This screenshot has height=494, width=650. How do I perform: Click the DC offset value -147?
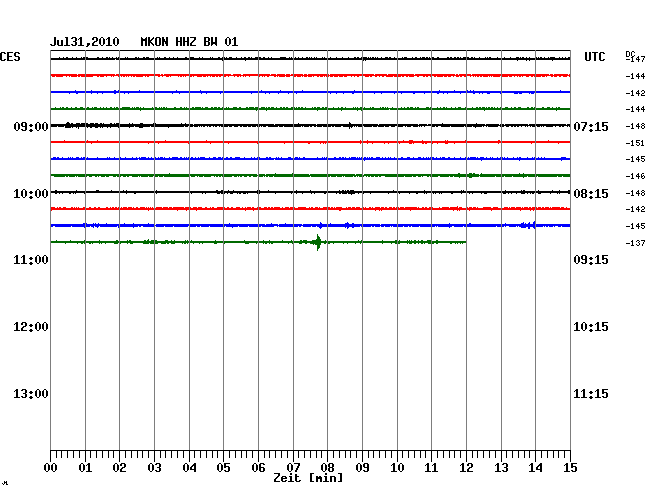tap(636, 59)
